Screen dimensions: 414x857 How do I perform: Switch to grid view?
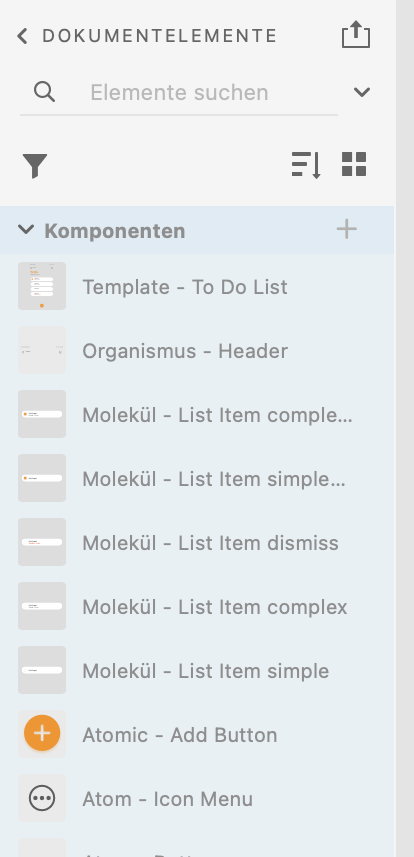[x=354, y=164]
